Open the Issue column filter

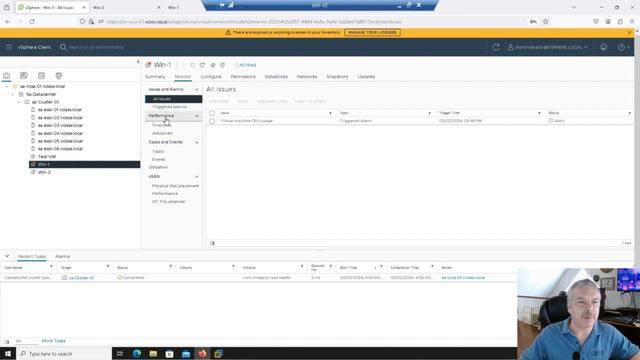click(x=330, y=113)
